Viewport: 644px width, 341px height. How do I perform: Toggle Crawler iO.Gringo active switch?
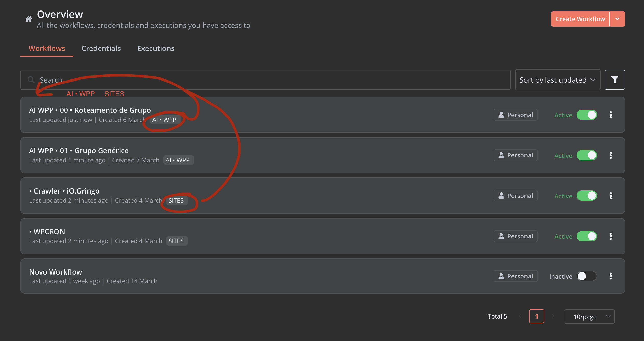pos(587,196)
